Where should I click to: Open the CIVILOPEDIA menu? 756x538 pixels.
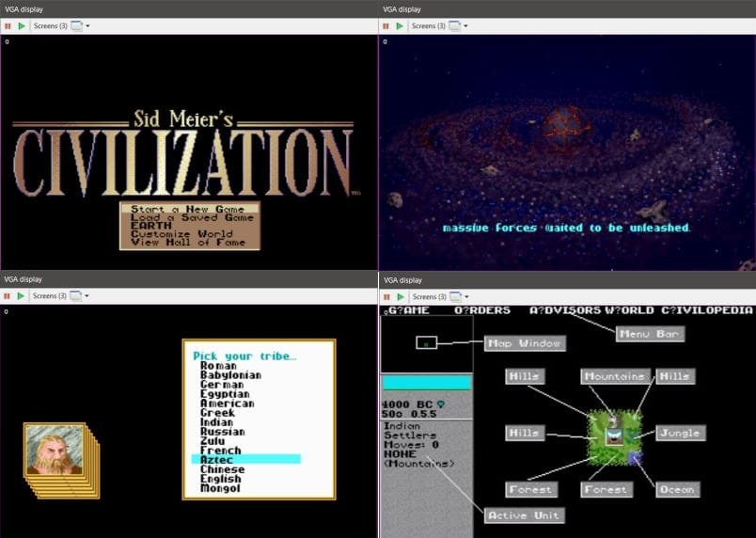click(x=706, y=310)
